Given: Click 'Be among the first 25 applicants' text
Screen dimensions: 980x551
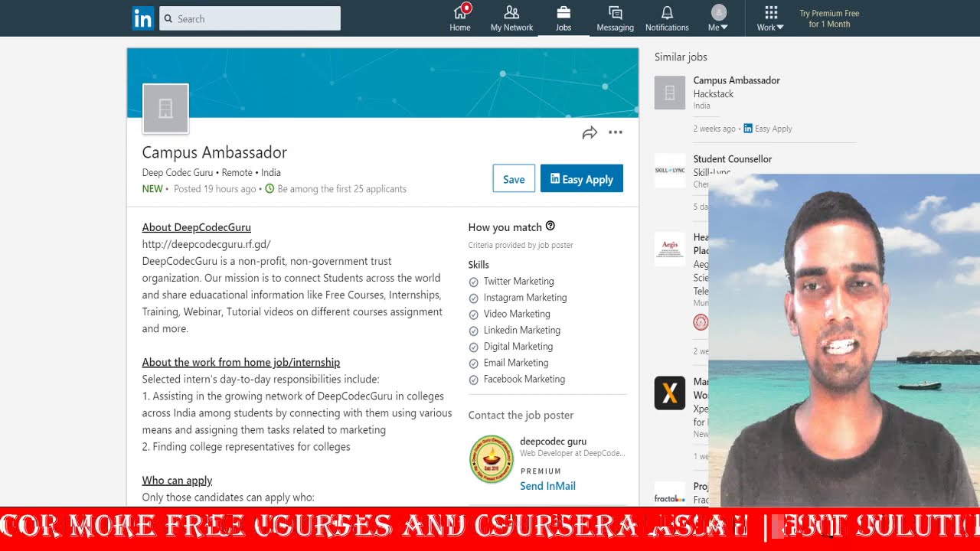Looking at the screenshot, I should [342, 189].
